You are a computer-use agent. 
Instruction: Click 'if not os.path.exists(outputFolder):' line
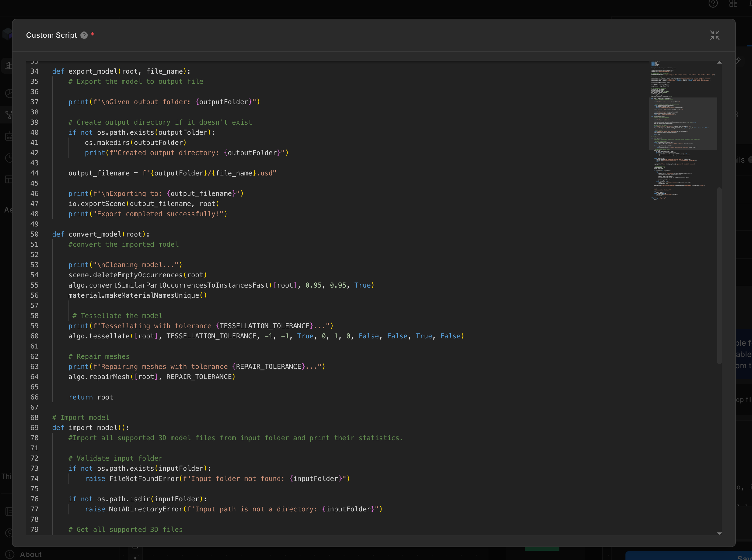point(142,132)
